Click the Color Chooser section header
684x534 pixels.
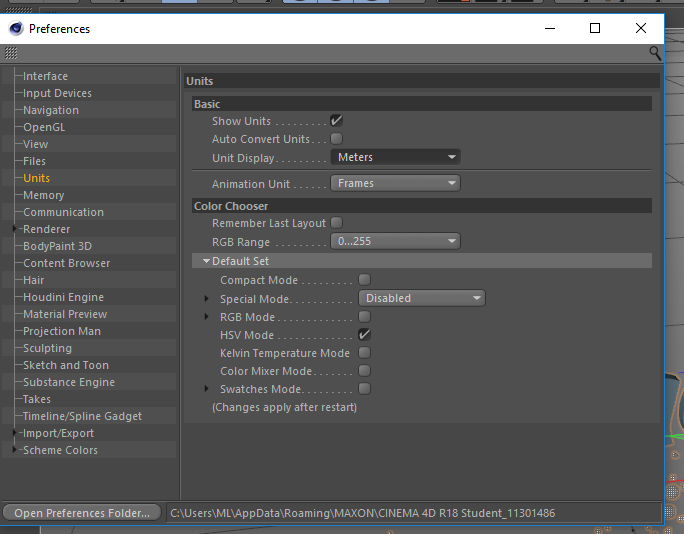click(422, 206)
